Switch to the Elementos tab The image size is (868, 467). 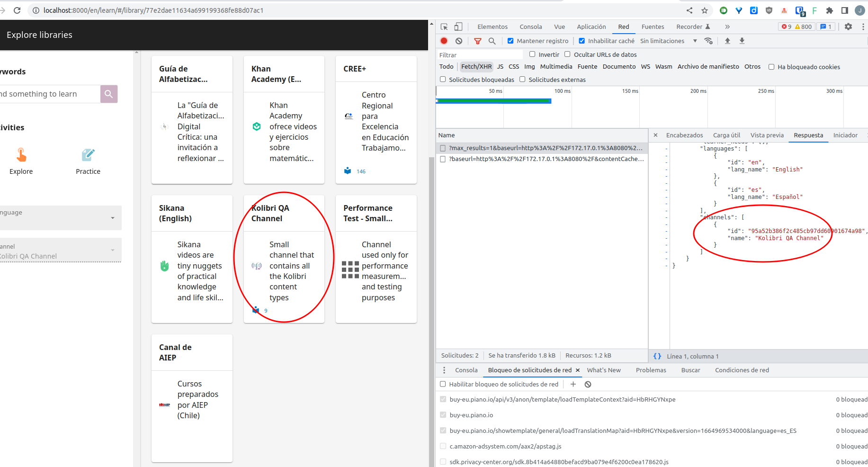492,27
